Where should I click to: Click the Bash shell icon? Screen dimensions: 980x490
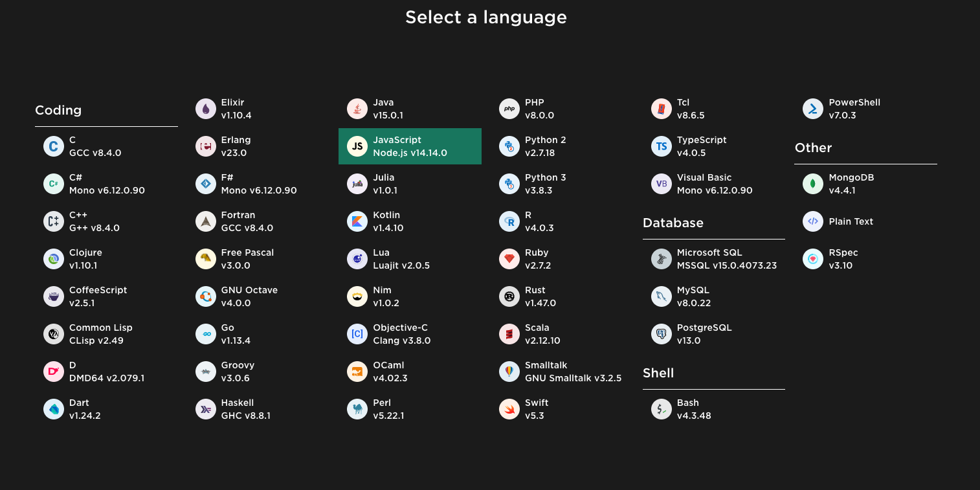coord(662,409)
